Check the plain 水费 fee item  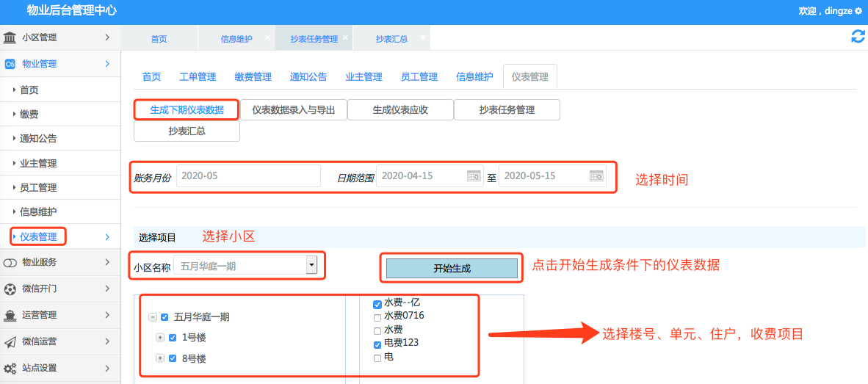[x=377, y=331]
